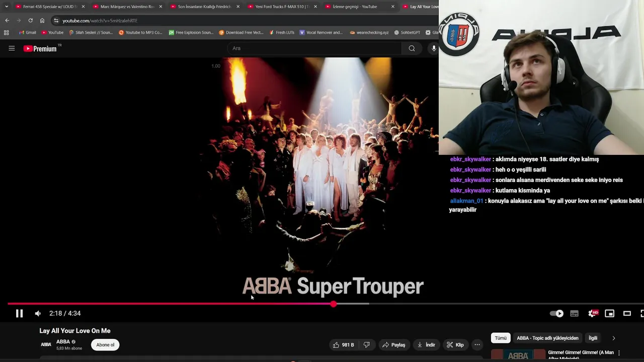Dislike the video with the thumbs-down button
644x362 pixels.
click(x=367, y=345)
